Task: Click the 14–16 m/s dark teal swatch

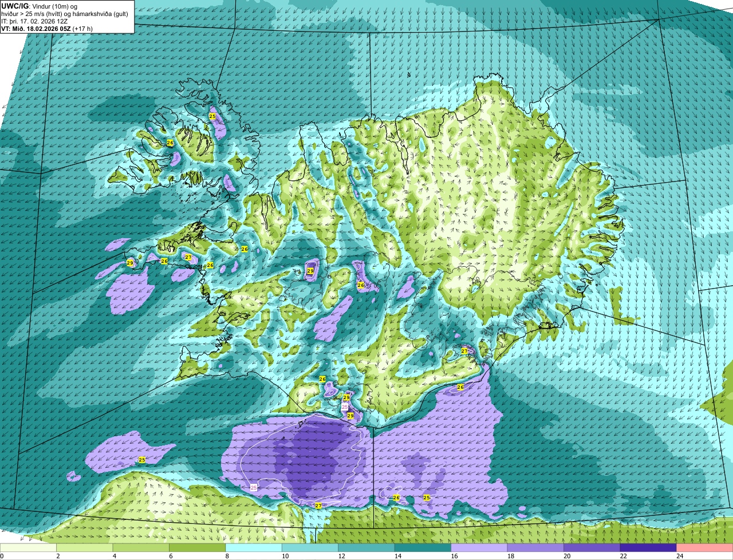Action: click(423, 548)
